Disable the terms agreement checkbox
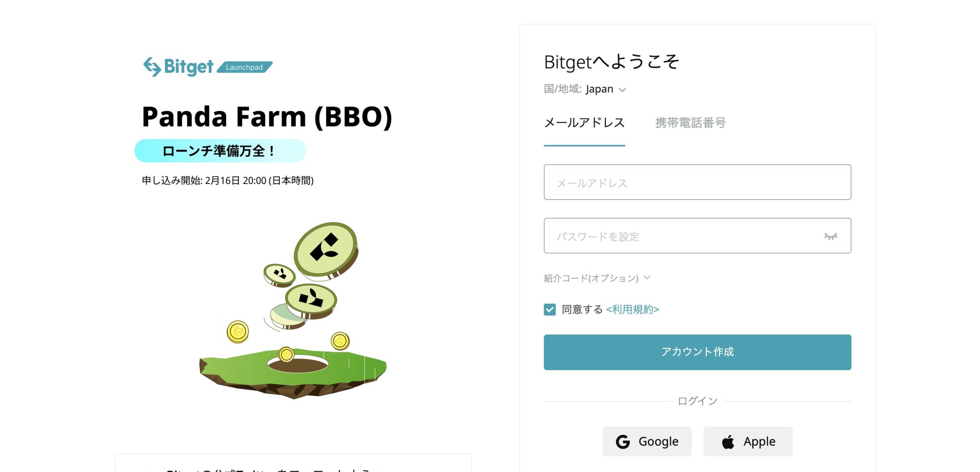980x472 pixels. pyautogui.click(x=549, y=309)
